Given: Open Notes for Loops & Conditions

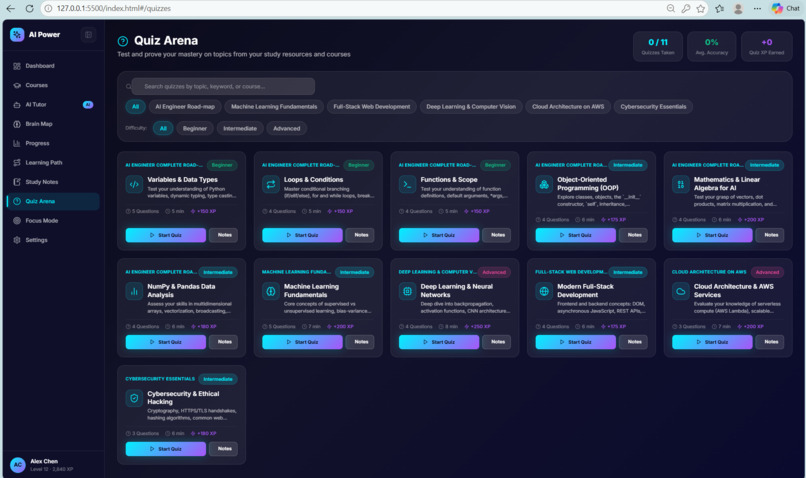Looking at the screenshot, I should pos(360,235).
